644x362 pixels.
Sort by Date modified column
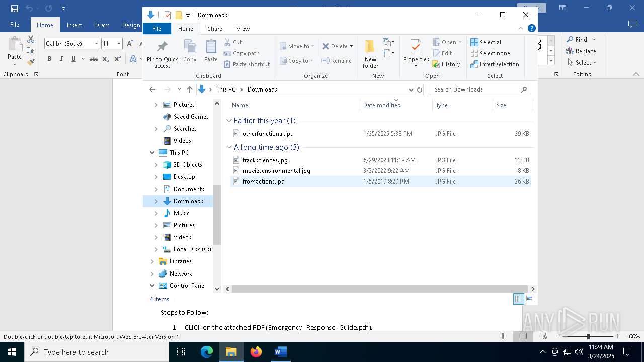(x=396, y=105)
